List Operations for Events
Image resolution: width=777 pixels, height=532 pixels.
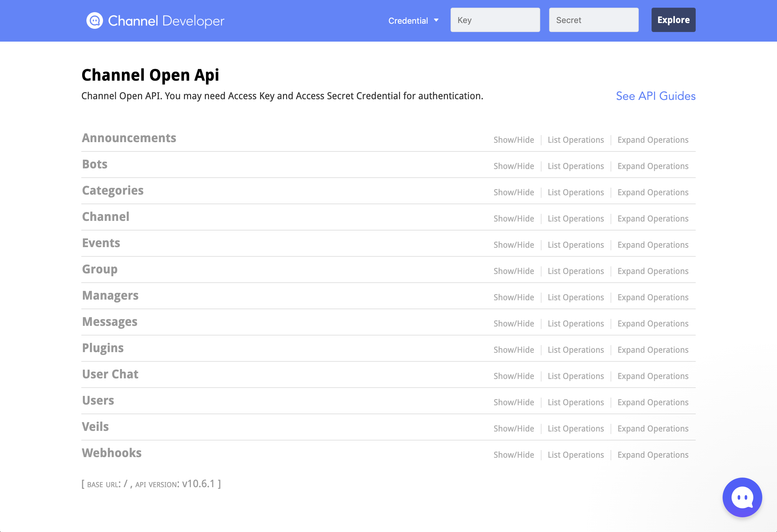(x=575, y=245)
